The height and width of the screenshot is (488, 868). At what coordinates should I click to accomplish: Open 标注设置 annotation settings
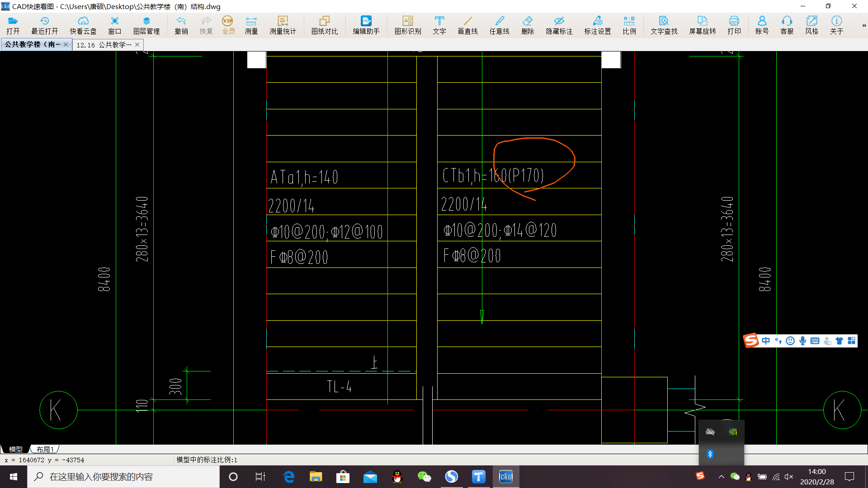[x=598, y=25]
